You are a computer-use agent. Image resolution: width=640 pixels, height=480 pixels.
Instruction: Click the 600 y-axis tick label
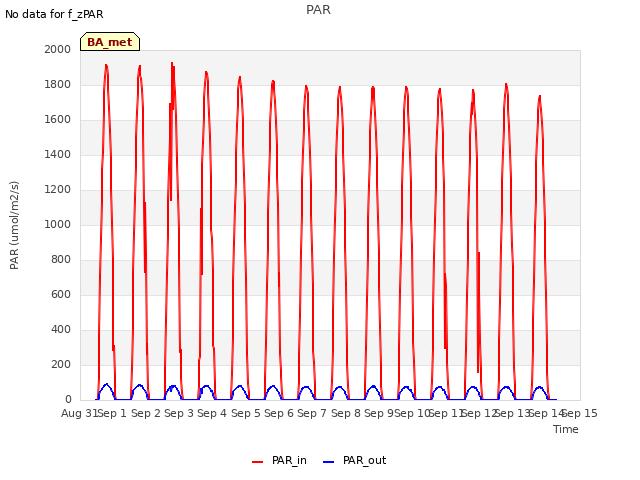tap(61, 295)
